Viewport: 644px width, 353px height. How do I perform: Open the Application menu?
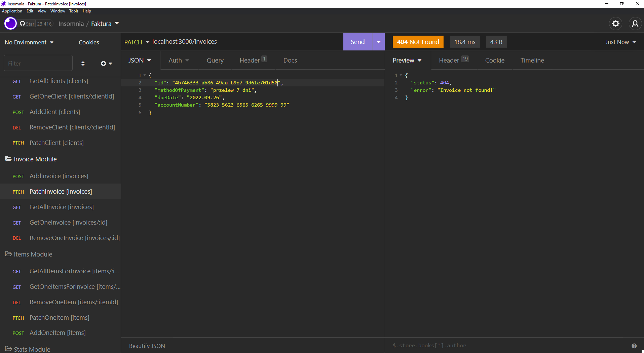tap(12, 11)
